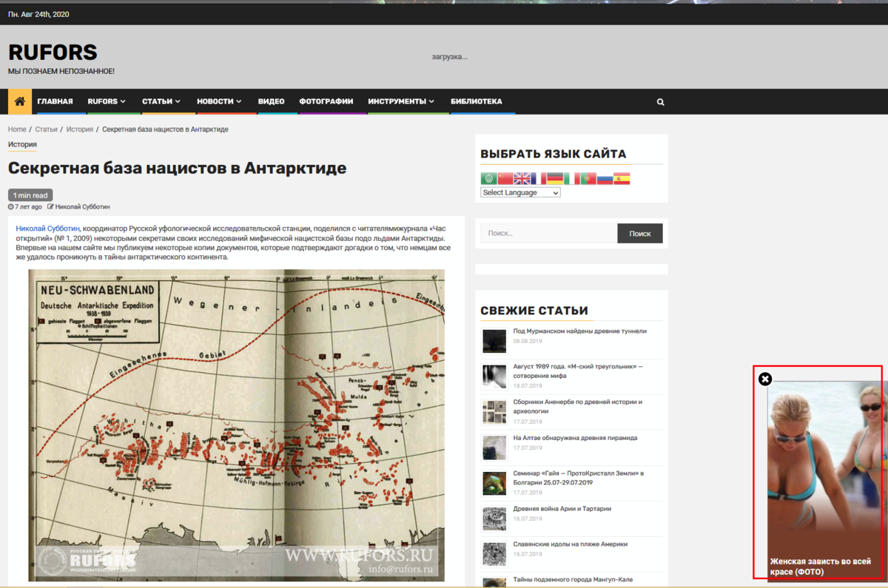Open the ВИДЕО menu item
This screenshot has width=888, height=588.
point(271,101)
